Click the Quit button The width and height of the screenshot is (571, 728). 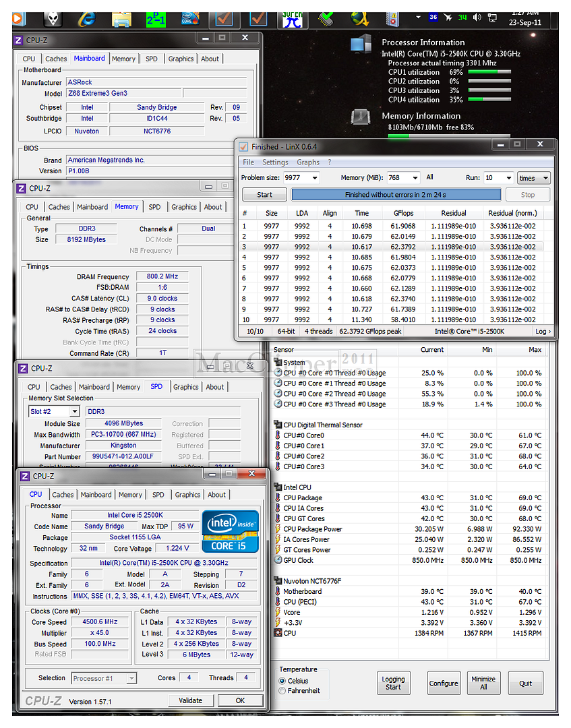pos(526,683)
